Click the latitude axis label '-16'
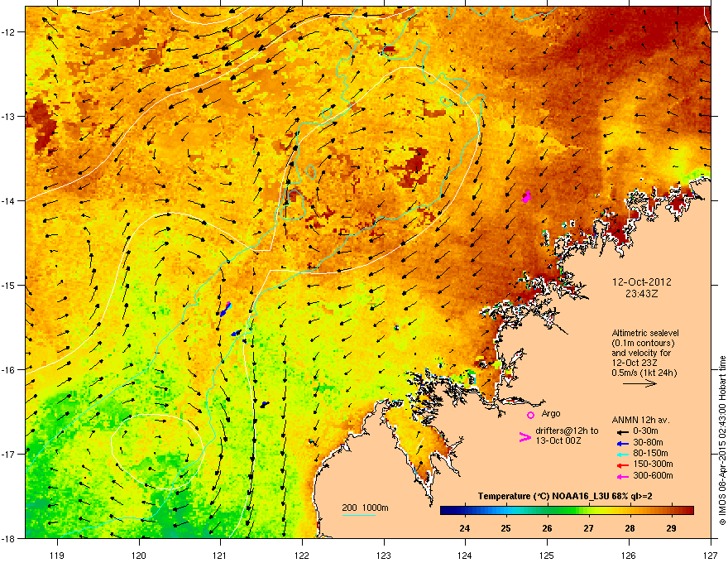The height and width of the screenshot is (563, 728). pyautogui.click(x=8, y=370)
